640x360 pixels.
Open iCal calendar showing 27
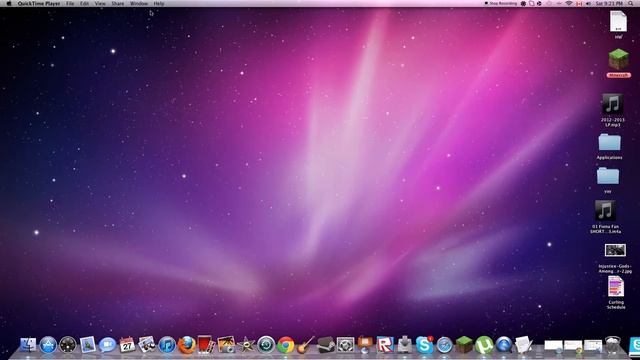click(x=127, y=345)
